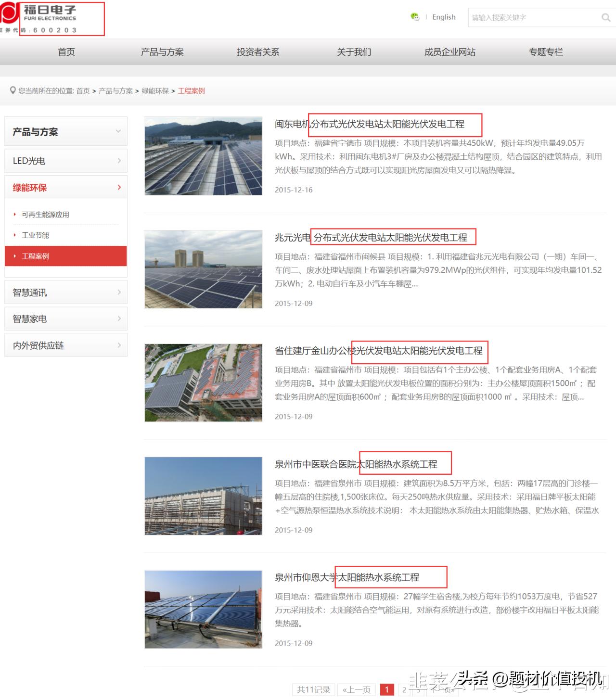The image size is (616, 700).
Task: Click the search magnifier icon
Action: 605,17
